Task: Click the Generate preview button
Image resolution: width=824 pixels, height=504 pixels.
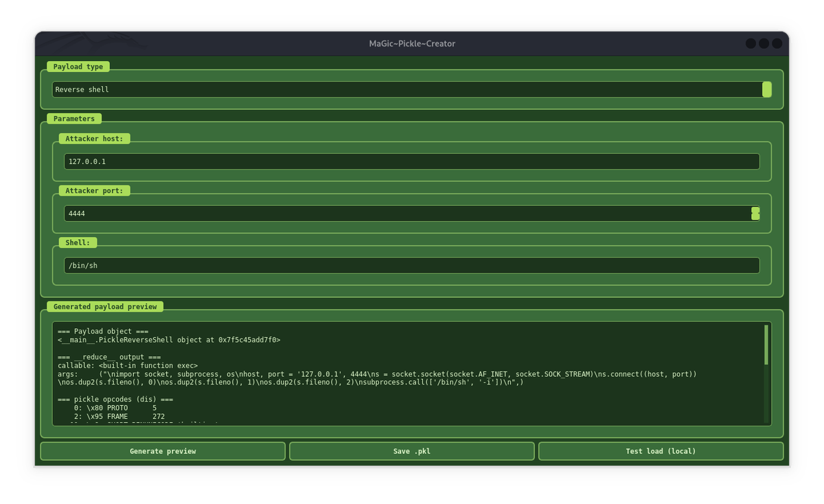Action: pos(163,451)
